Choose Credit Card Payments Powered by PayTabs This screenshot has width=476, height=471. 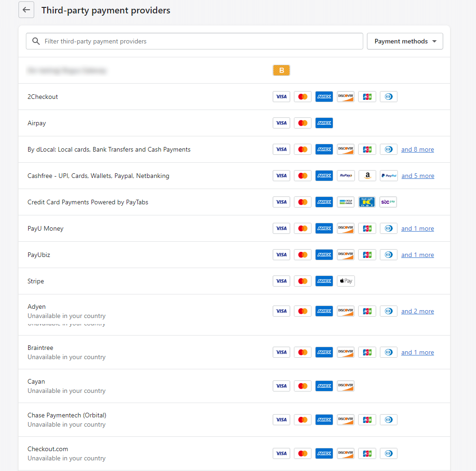pos(88,202)
